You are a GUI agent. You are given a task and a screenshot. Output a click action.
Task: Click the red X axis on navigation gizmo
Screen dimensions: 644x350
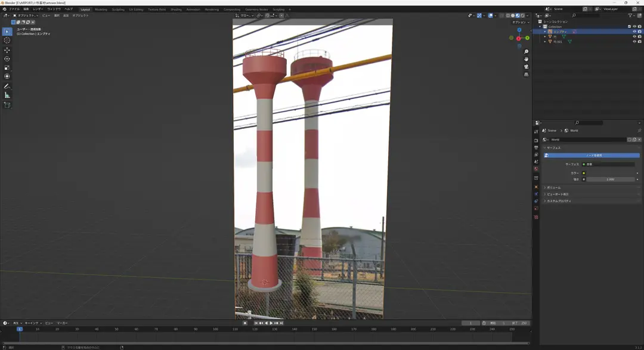click(x=518, y=39)
